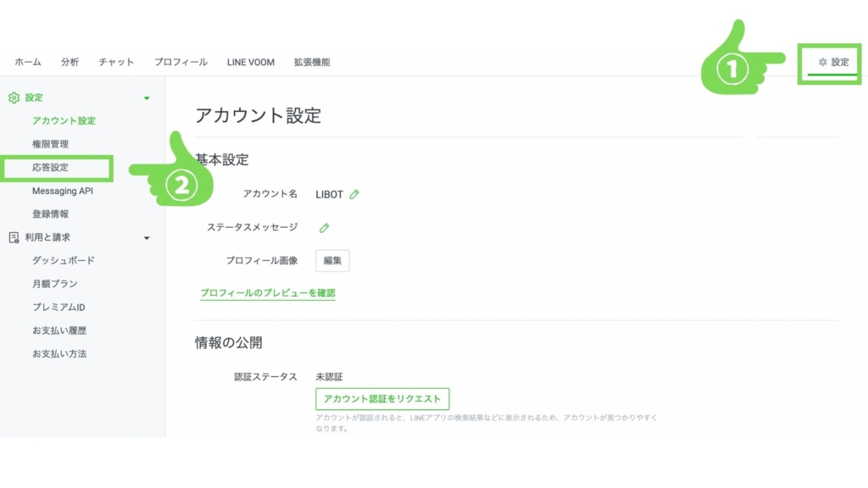The height and width of the screenshot is (488, 868).
Task: Collapse the 設定 sidebar section arrow
Action: click(147, 98)
